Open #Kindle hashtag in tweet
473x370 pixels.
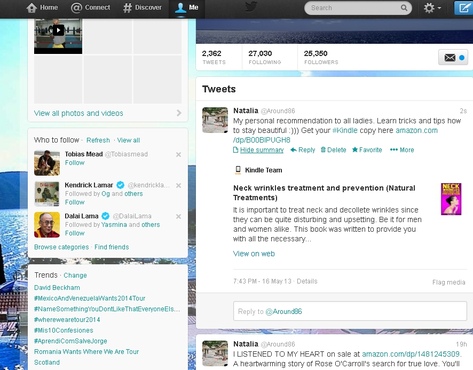(x=345, y=130)
